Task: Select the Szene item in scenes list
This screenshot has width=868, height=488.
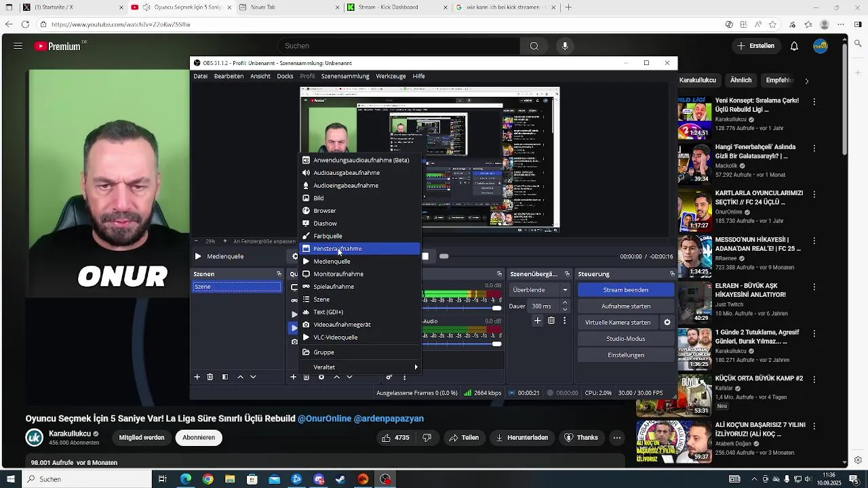Action: (237, 287)
